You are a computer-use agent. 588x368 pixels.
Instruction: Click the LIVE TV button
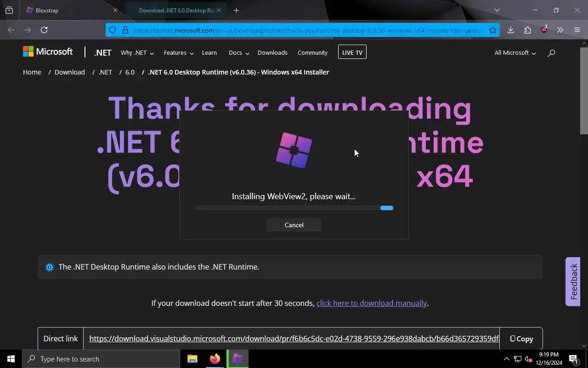click(352, 52)
